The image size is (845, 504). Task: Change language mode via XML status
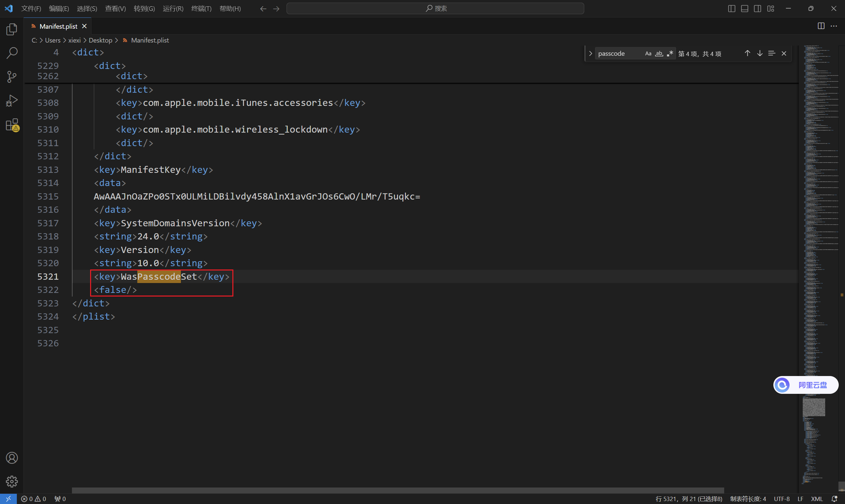pyautogui.click(x=817, y=499)
